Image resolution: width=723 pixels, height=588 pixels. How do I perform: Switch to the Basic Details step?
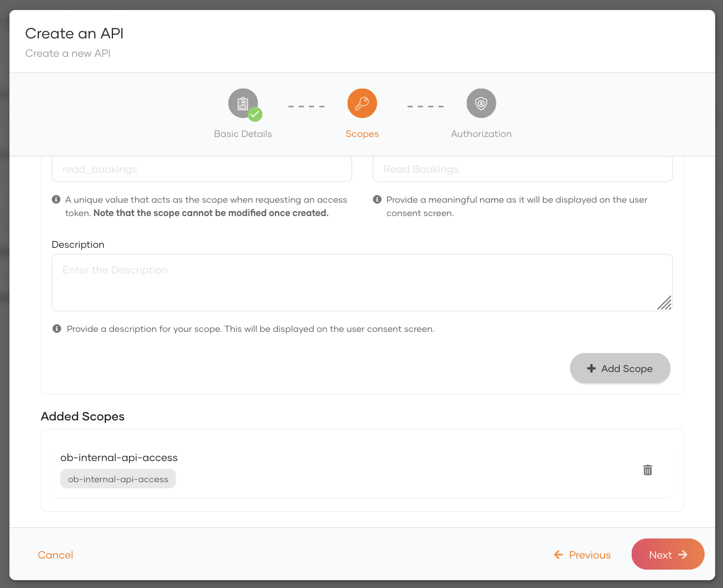[x=242, y=134]
